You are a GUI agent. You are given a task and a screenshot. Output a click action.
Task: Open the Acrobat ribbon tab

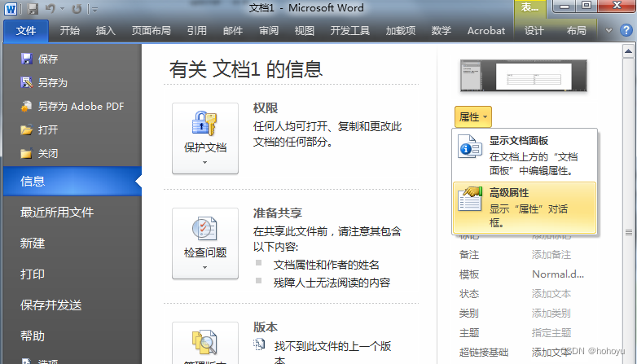pyautogui.click(x=485, y=31)
